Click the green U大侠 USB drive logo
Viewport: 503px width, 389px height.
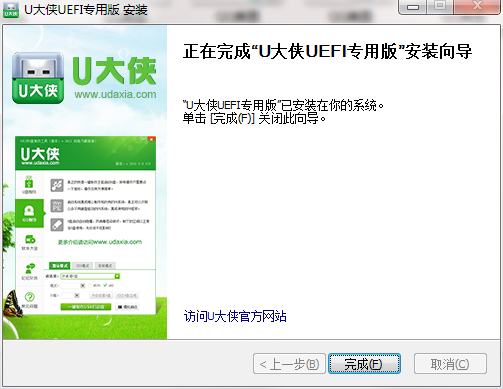(x=38, y=78)
